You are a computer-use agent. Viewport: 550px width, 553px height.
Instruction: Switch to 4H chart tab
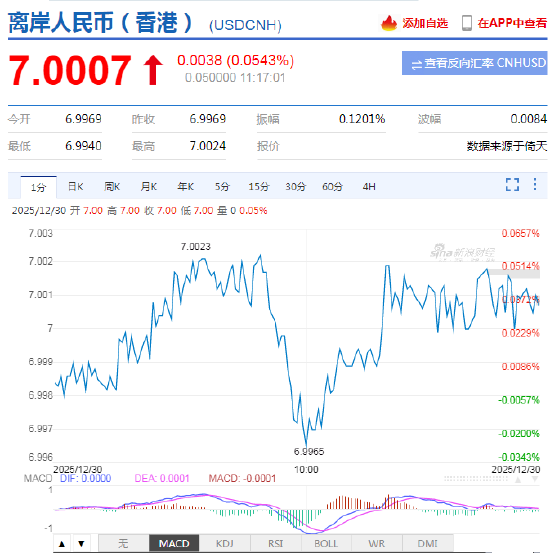click(369, 186)
